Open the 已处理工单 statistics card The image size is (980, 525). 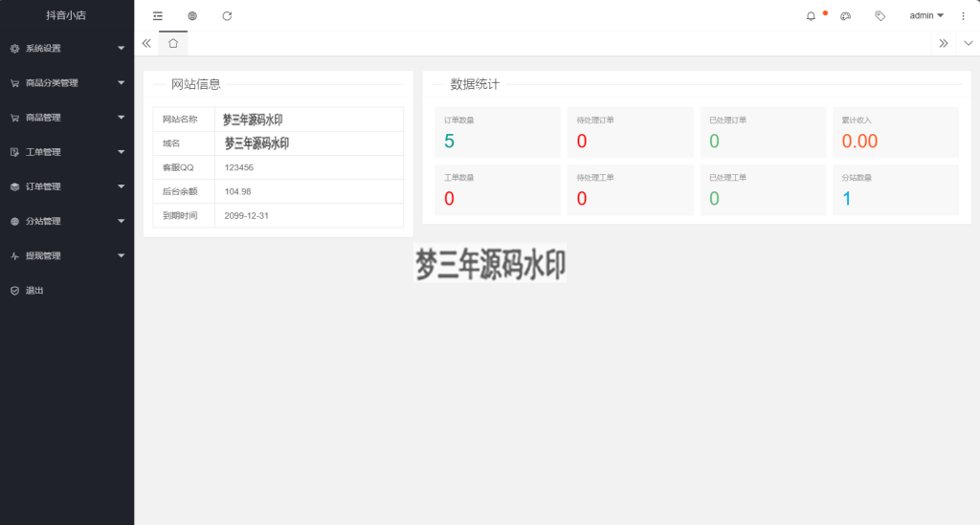[763, 189]
